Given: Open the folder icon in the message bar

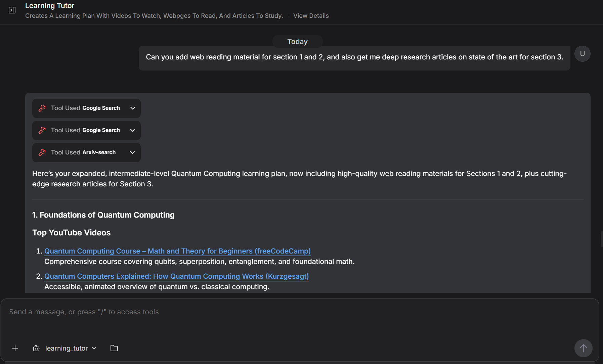Looking at the screenshot, I should coord(114,348).
